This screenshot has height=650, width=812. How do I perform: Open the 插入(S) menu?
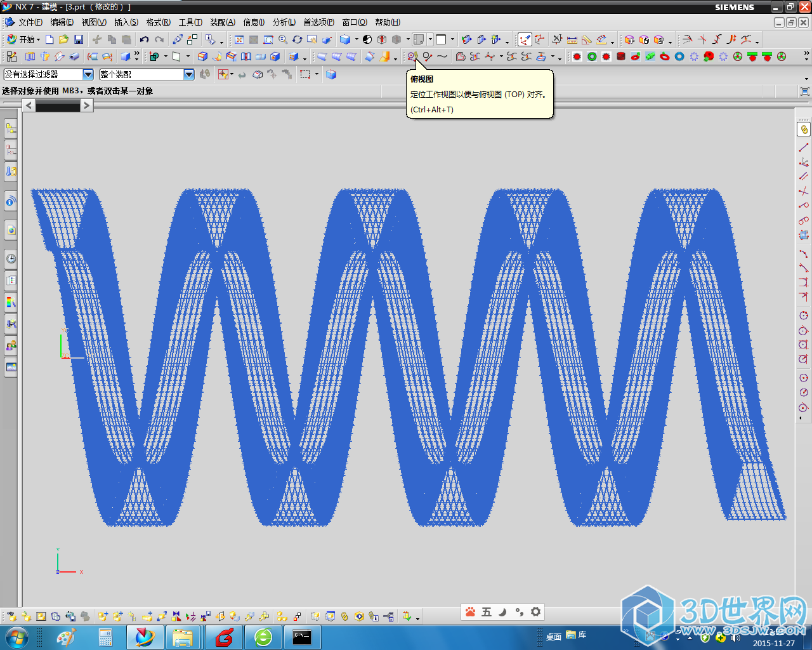coord(126,22)
